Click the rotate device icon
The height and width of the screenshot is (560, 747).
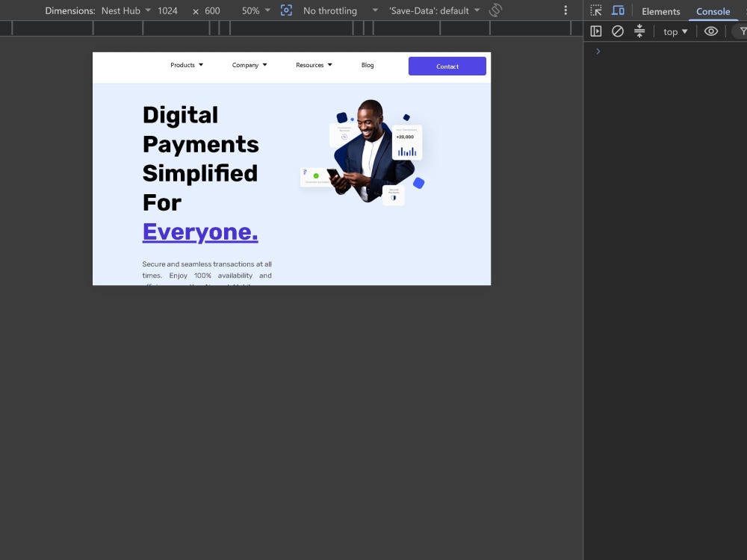coord(495,10)
